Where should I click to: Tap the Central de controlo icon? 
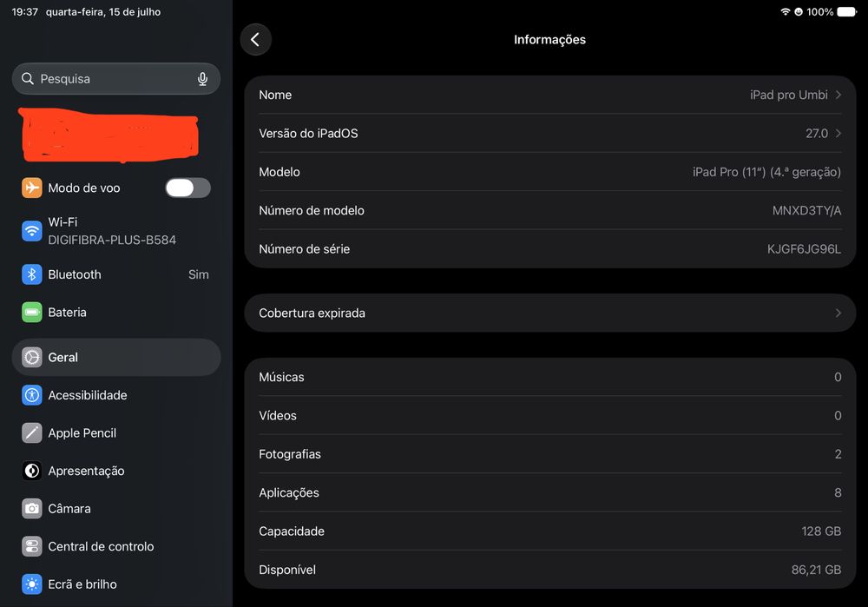[31, 546]
